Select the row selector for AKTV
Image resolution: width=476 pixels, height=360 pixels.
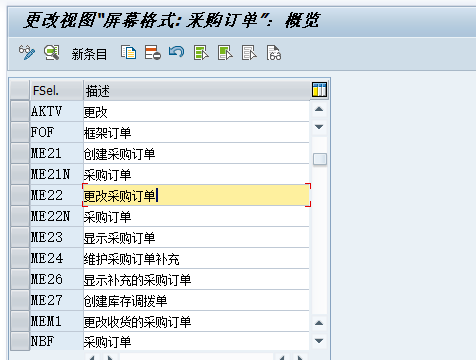pos(20,111)
